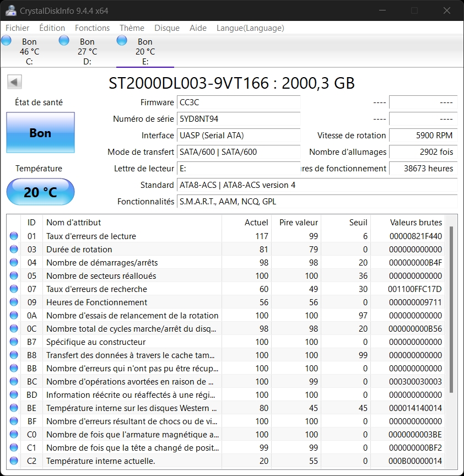Click the attribute list vertical scrollbar
This screenshot has height=476, width=464.
pos(452,309)
